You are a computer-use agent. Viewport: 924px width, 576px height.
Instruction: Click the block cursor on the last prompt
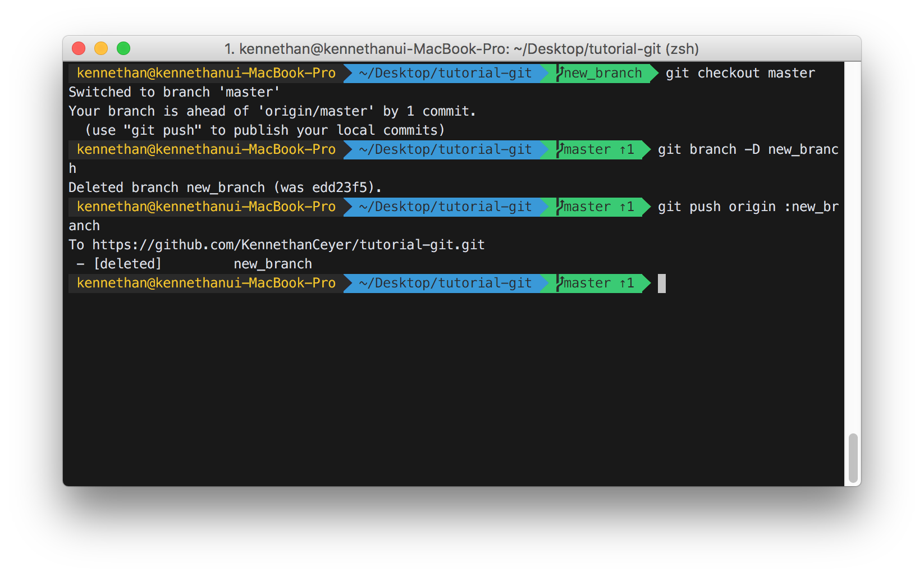pyautogui.click(x=662, y=284)
